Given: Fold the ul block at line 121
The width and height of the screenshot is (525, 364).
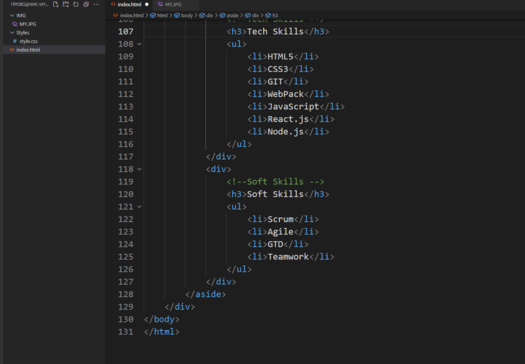Looking at the screenshot, I should pyautogui.click(x=139, y=207).
